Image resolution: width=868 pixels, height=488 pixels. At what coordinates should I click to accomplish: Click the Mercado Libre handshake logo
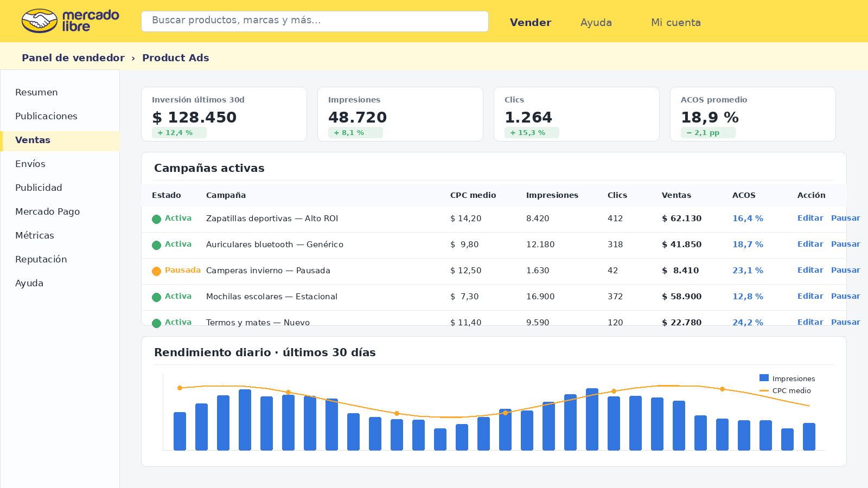coord(40,21)
